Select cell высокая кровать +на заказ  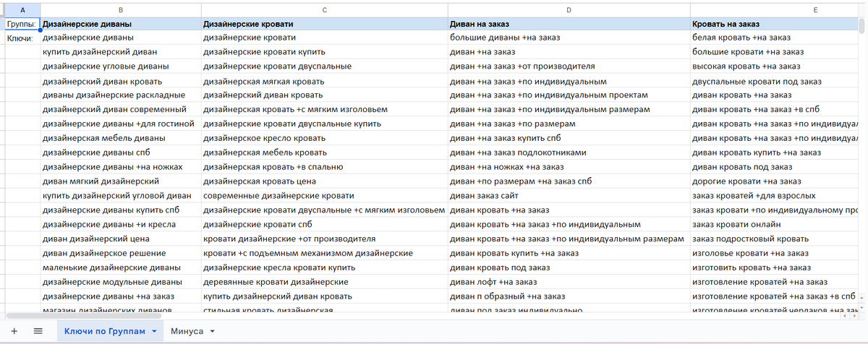click(x=774, y=66)
